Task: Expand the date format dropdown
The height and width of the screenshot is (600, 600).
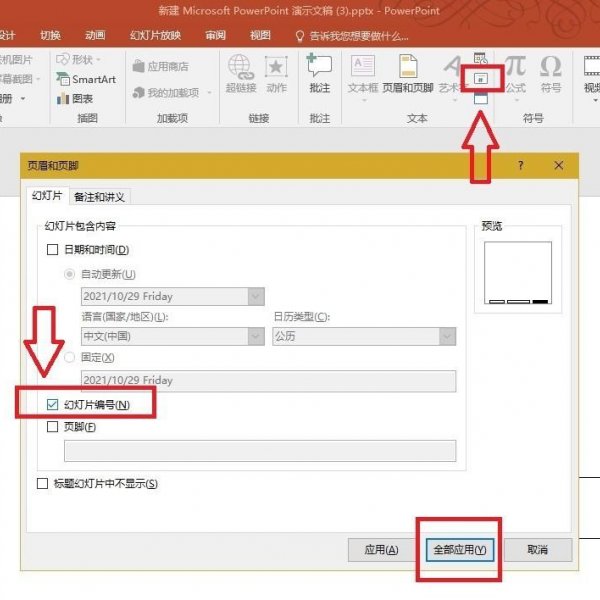Action: [x=255, y=296]
